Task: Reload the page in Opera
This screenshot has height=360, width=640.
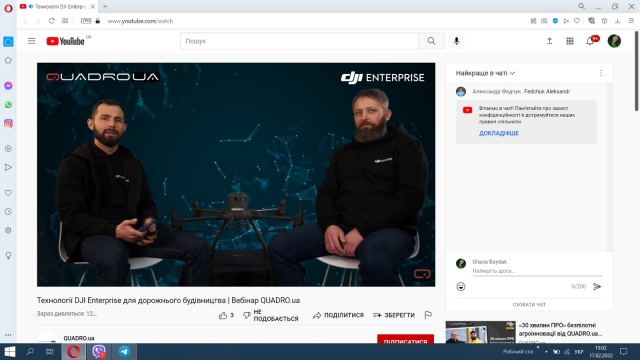Action: click(x=51, y=21)
